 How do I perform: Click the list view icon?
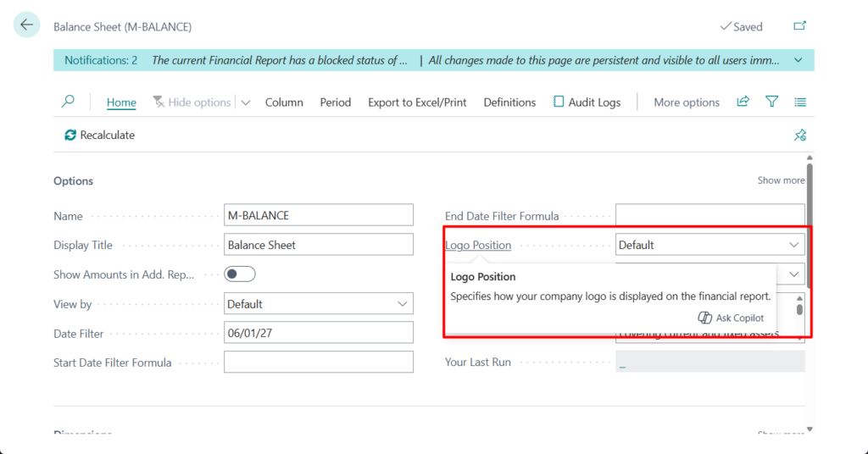coord(800,102)
